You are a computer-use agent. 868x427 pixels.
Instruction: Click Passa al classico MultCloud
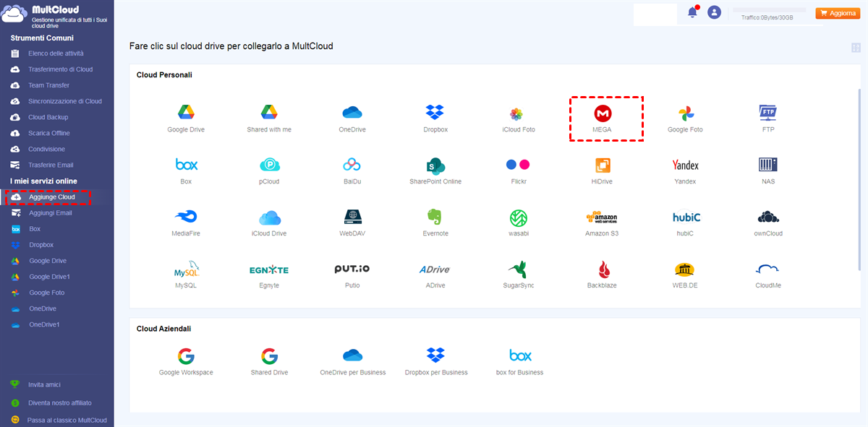pyautogui.click(x=67, y=420)
